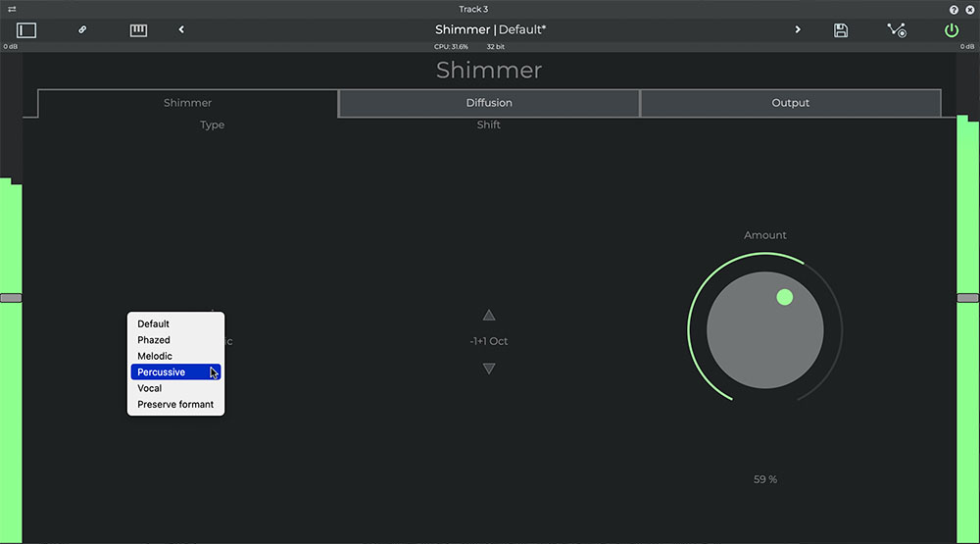The width and height of the screenshot is (980, 544).
Task: Select Phazed from the Type list
Action: [x=154, y=340]
